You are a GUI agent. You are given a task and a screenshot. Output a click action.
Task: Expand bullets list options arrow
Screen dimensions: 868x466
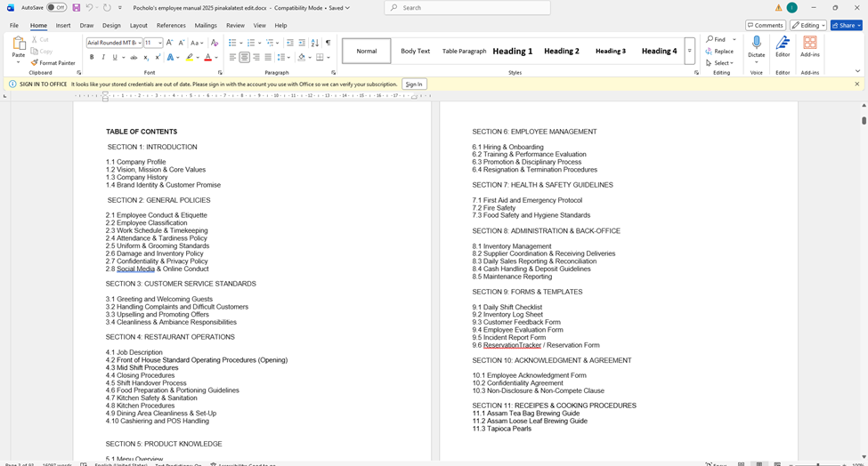240,43
